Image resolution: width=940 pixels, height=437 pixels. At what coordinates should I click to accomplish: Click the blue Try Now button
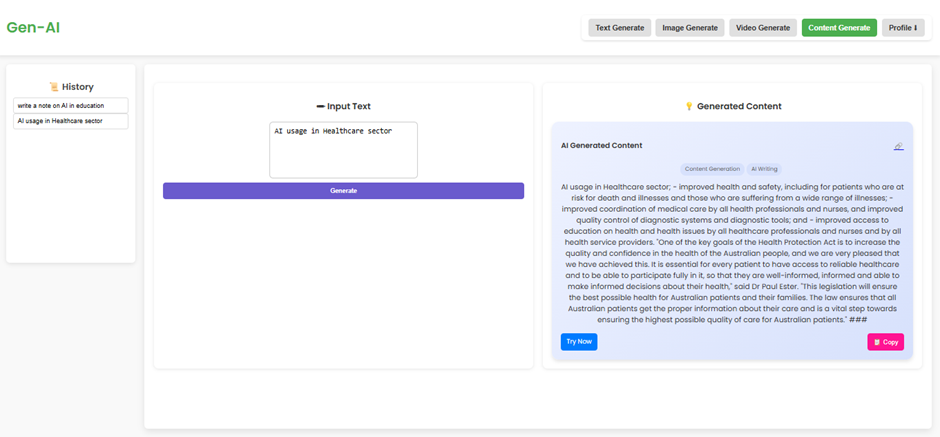(x=579, y=342)
